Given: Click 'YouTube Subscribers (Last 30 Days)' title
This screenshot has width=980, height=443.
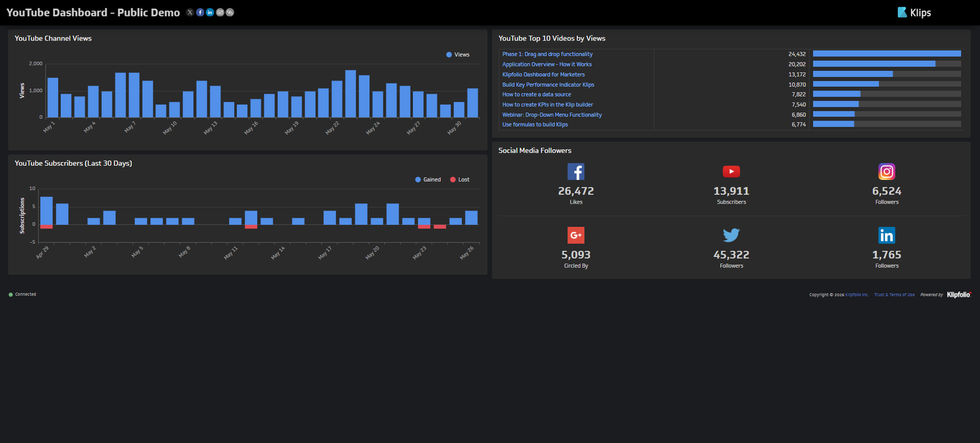Looking at the screenshot, I should (x=73, y=163).
